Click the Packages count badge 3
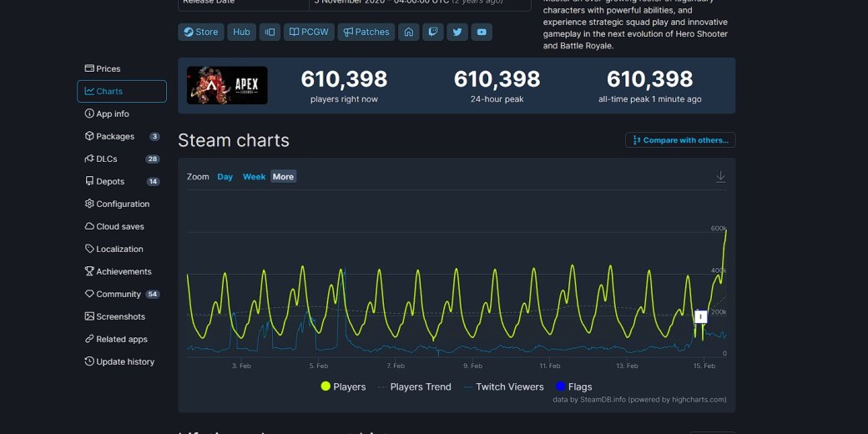868x434 pixels. (154, 136)
